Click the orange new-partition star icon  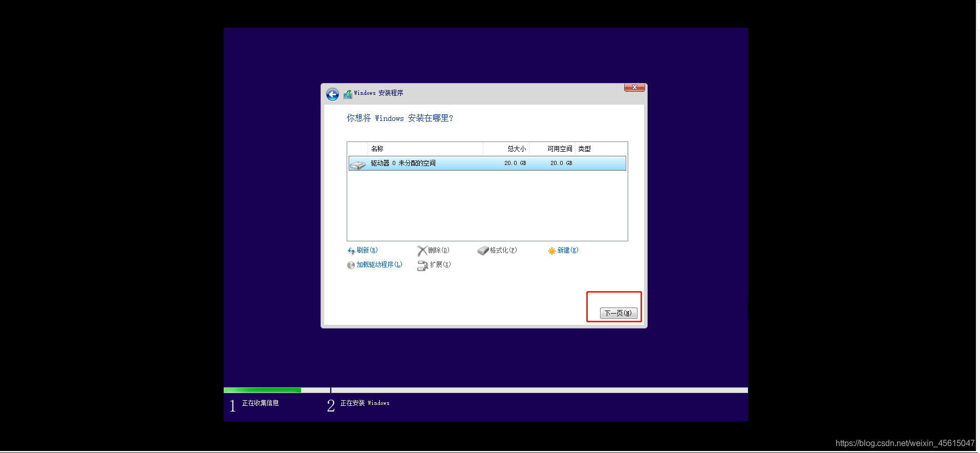pyautogui.click(x=551, y=251)
